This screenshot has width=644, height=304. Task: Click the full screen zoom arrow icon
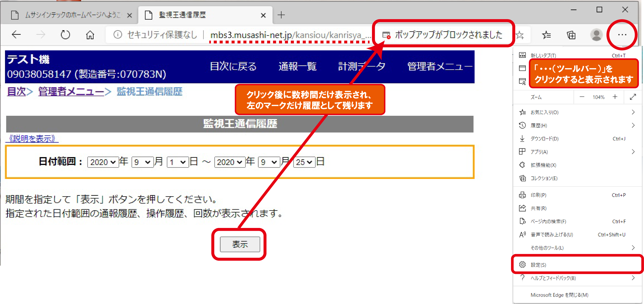[633, 97]
